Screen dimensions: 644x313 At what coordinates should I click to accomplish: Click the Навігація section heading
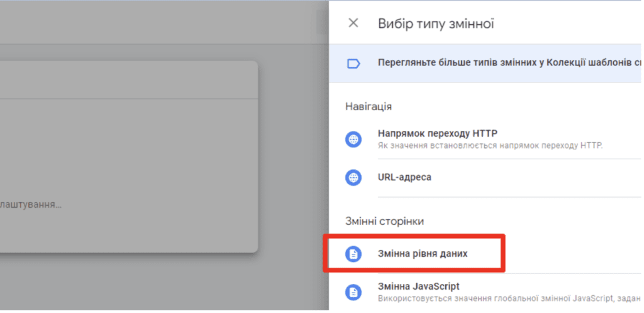coord(369,106)
